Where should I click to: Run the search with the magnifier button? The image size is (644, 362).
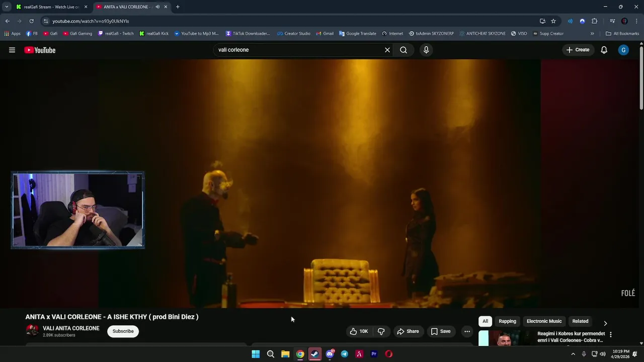404,50
